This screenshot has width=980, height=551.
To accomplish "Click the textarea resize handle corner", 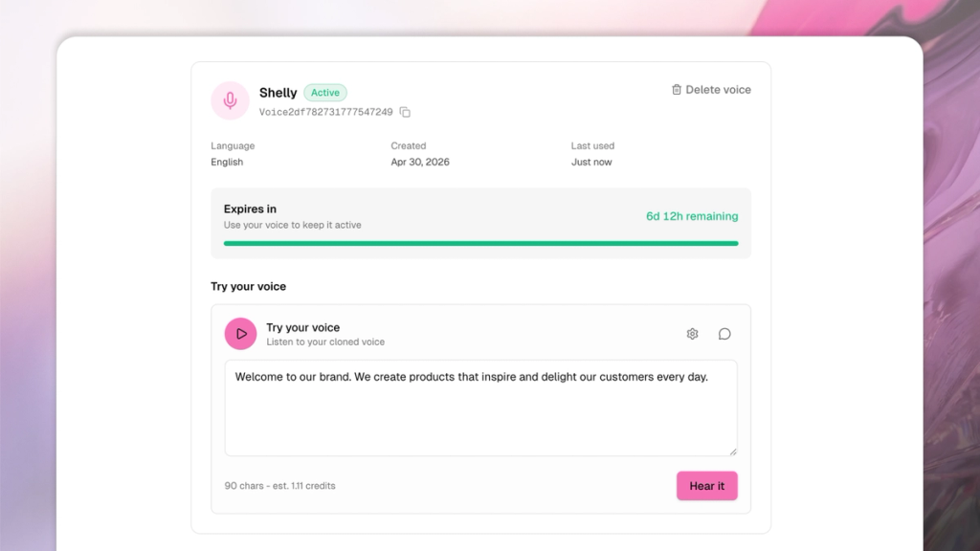I will tap(734, 451).
